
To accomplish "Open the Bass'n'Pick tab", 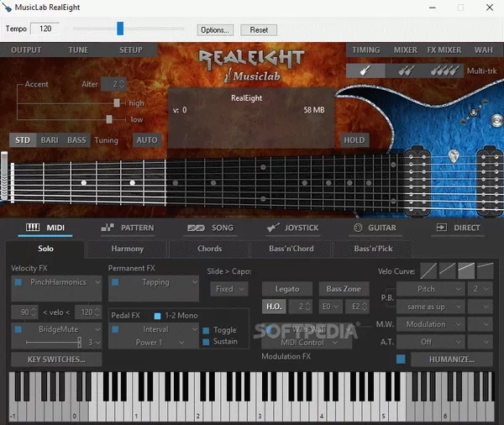I will point(373,249).
